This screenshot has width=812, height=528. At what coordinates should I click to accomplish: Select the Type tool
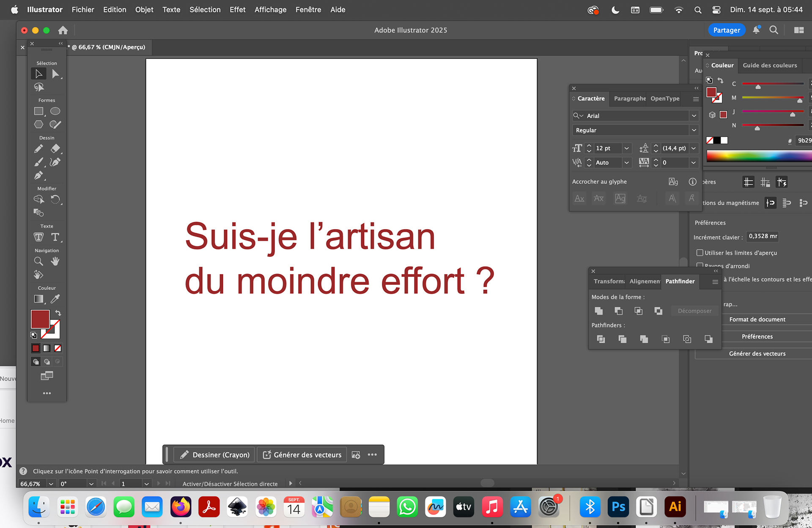point(55,237)
